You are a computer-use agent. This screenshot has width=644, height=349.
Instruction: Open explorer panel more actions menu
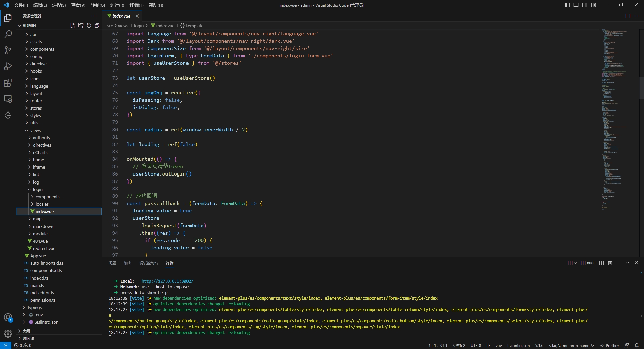click(x=94, y=16)
